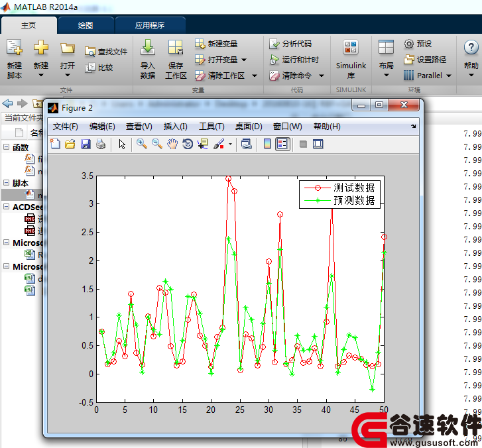Open the Open Variable (打开变量) dropdown arrow
The height and width of the screenshot is (448, 482).
click(x=244, y=60)
